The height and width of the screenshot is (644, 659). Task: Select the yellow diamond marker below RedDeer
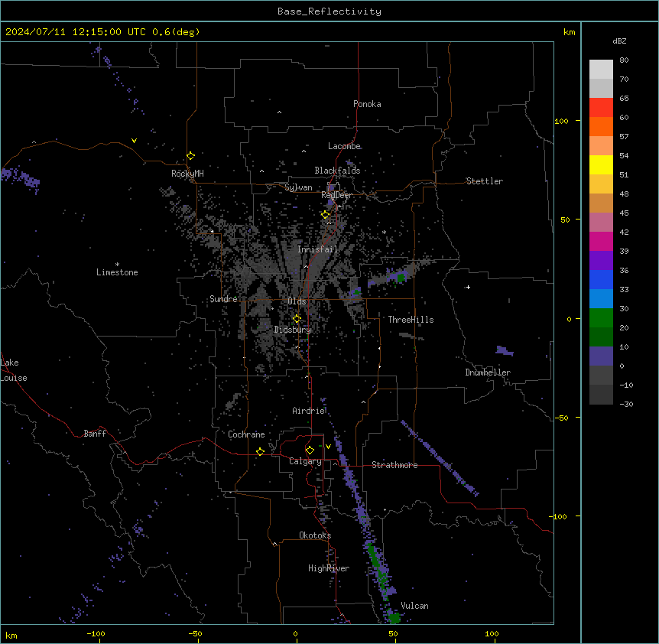[x=326, y=215]
